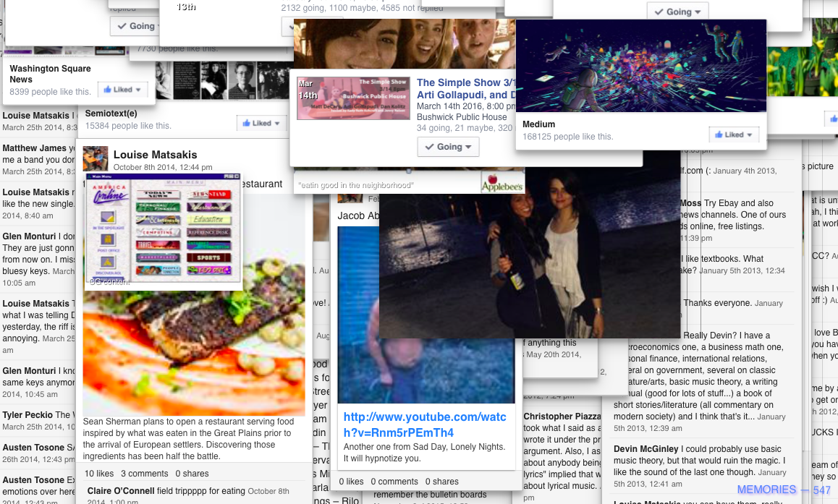Open the Medium page title

(538, 124)
